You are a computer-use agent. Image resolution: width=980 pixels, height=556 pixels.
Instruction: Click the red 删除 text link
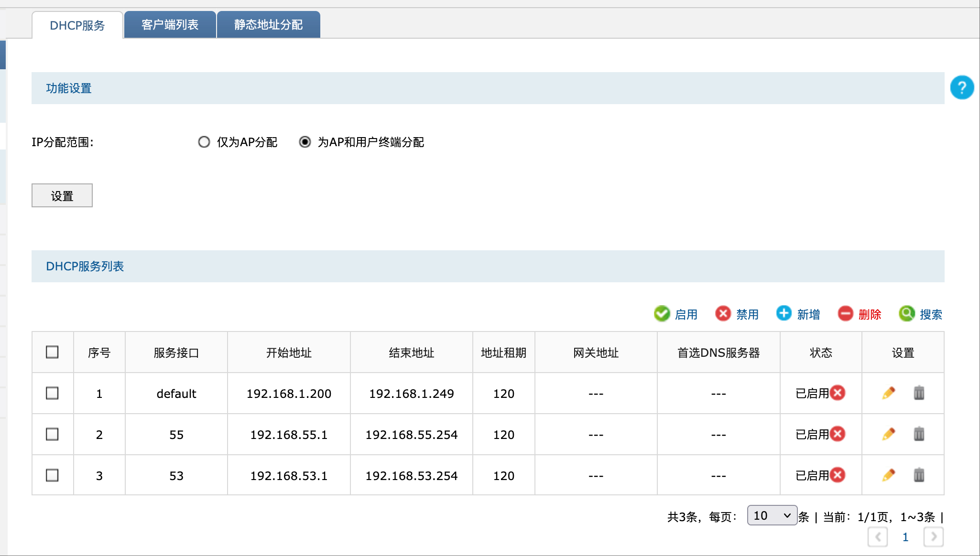click(x=870, y=314)
